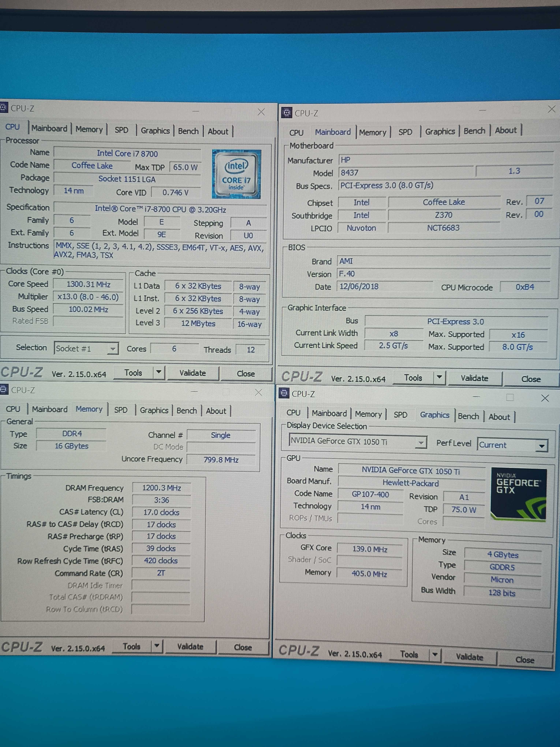This screenshot has height=747, width=560.
Task: Open Memory tab in top-right Mainboard window
Action: [373, 132]
